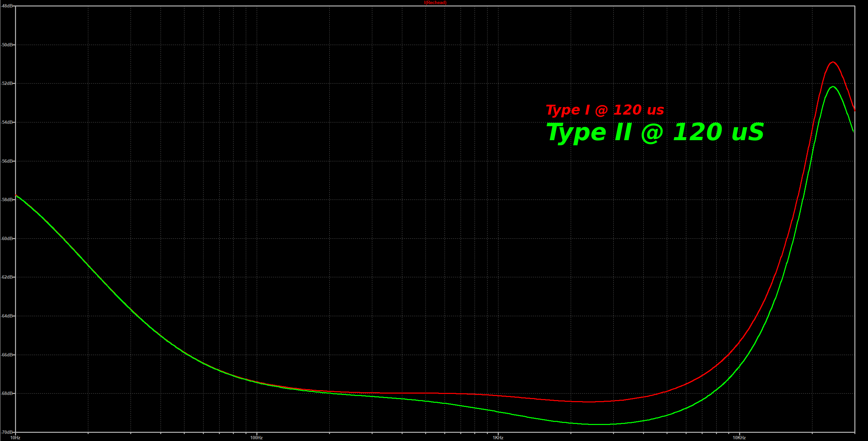Click the -48dB vertical axis label

point(6,6)
